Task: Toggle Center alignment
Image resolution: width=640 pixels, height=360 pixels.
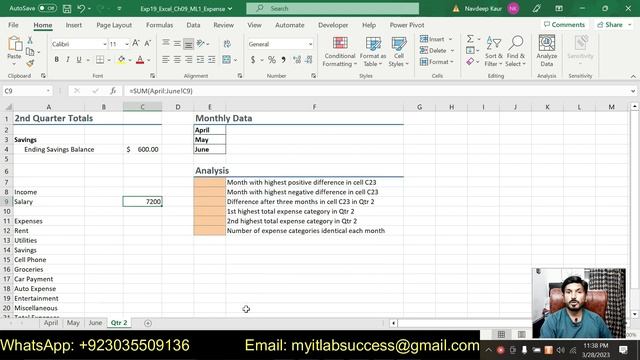Action: tap(177, 60)
